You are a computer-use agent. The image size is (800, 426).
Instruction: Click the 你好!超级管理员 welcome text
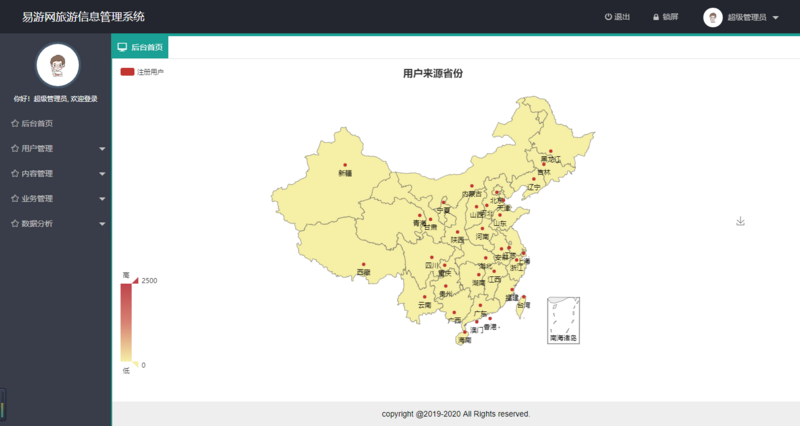click(56, 98)
